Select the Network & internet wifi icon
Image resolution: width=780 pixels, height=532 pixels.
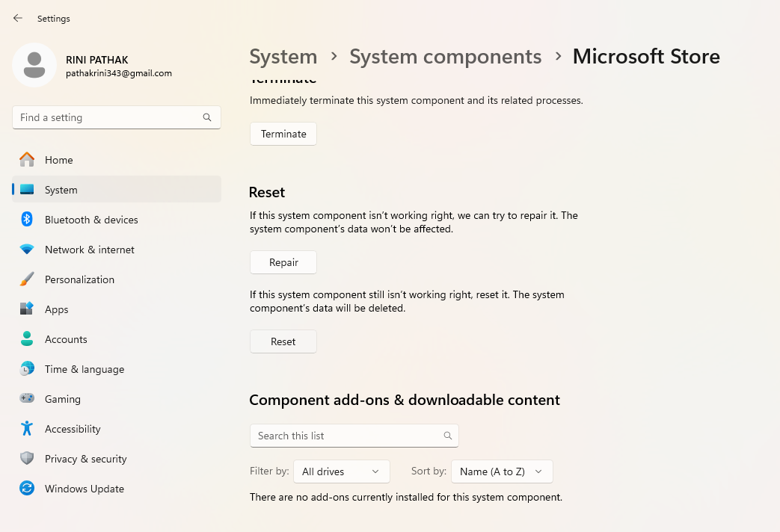coord(27,250)
